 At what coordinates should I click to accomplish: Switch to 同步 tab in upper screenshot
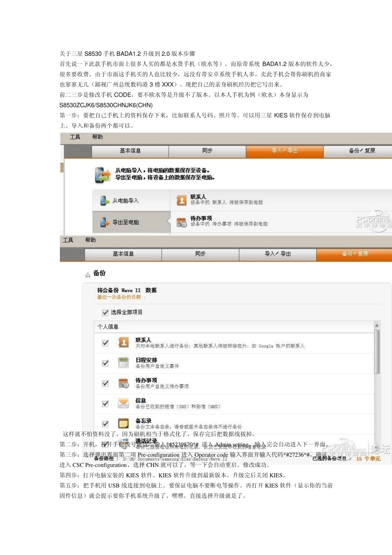pyautogui.click(x=207, y=151)
